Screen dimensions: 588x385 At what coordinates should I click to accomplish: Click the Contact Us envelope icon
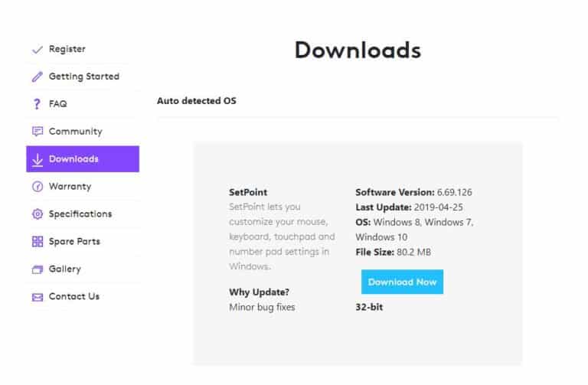37,297
